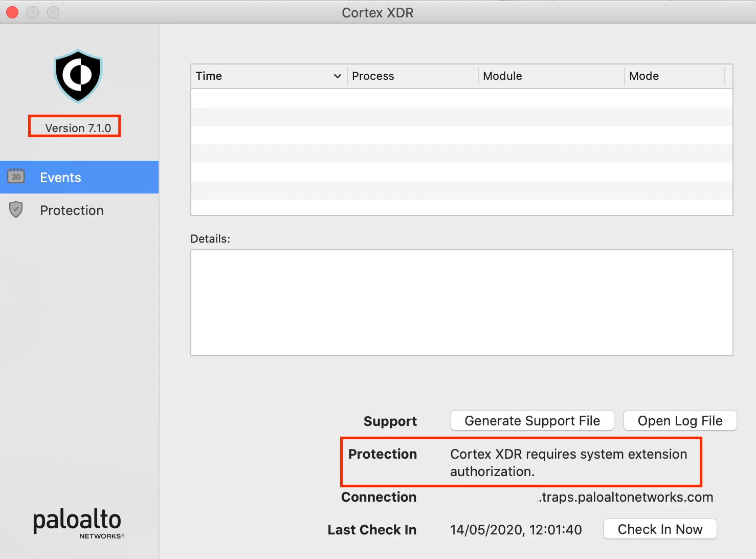The height and width of the screenshot is (559, 756).
Task: Click the Process column header
Action: tap(413, 76)
